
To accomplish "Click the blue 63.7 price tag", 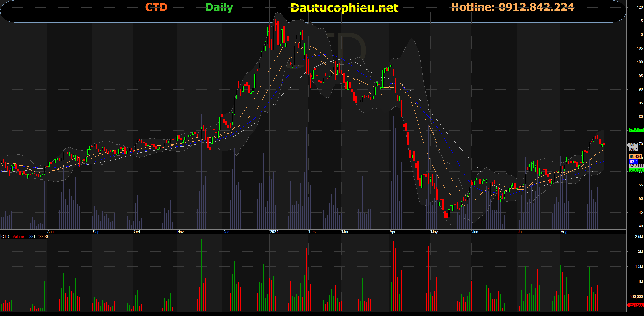I will point(634,161).
